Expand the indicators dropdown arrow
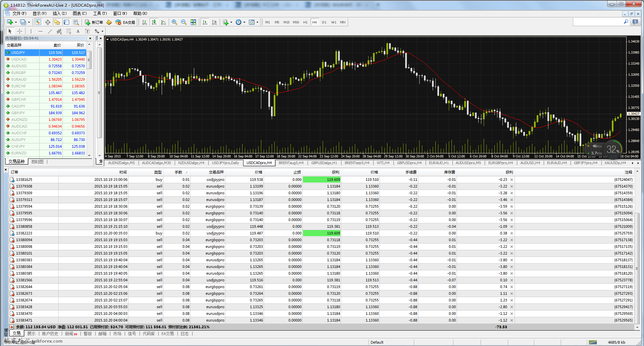This screenshot has width=644, height=346. (x=231, y=22)
